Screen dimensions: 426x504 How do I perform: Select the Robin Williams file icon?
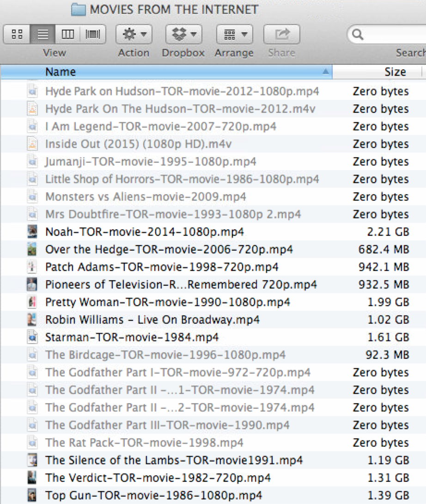point(32,320)
